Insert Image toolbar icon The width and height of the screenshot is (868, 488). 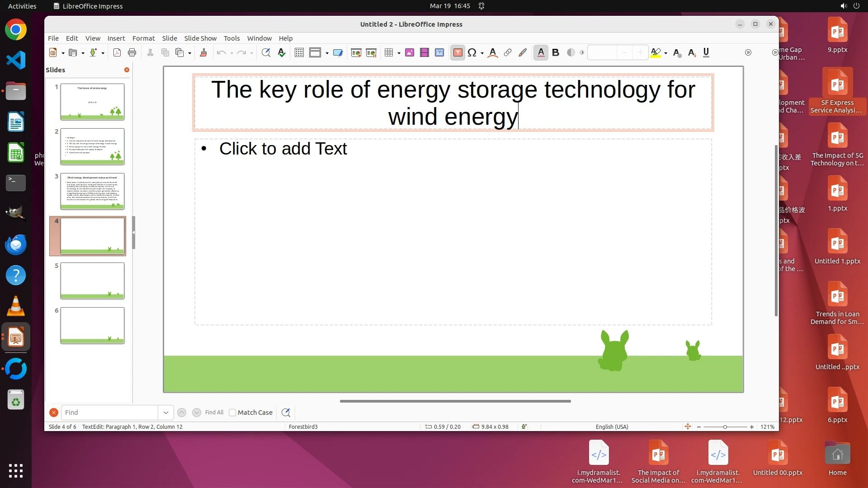point(410,53)
